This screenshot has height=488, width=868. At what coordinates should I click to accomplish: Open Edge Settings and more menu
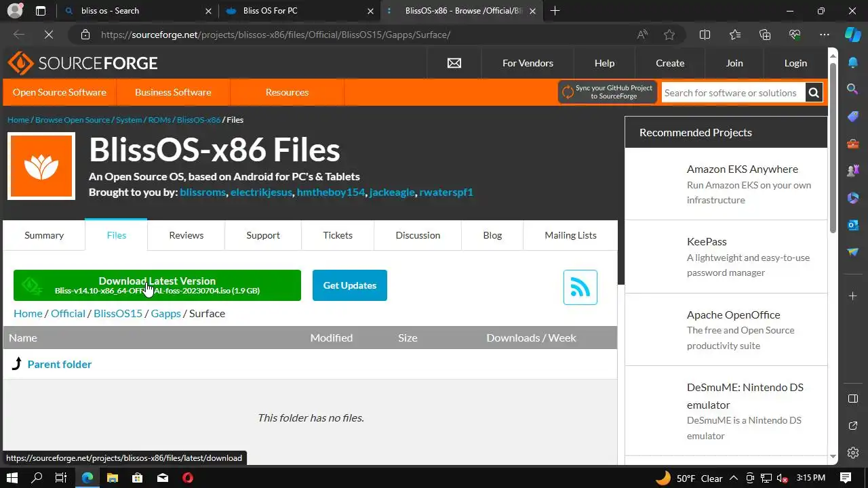(x=825, y=35)
